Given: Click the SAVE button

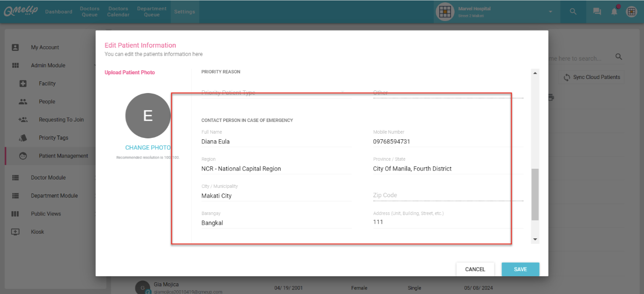Looking at the screenshot, I should point(520,269).
